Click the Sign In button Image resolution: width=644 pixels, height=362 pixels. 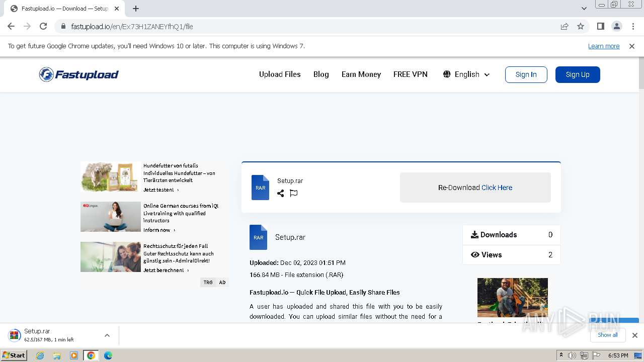click(x=526, y=74)
